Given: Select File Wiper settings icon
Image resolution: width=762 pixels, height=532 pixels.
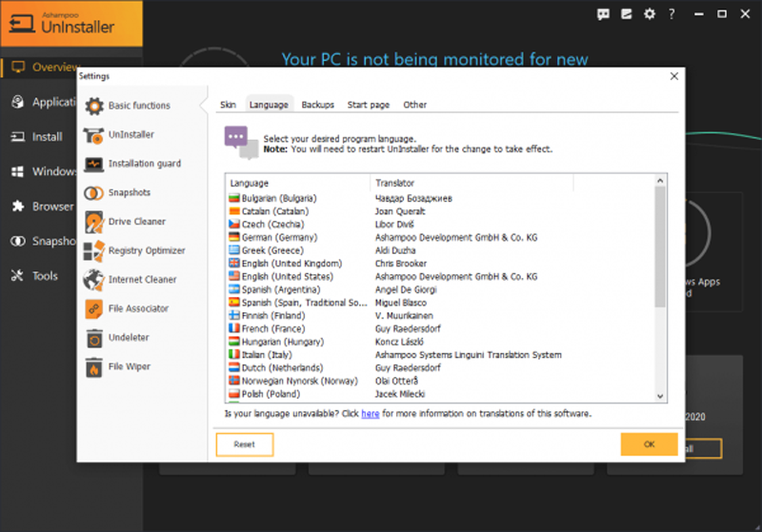Looking at the screenshot, I should tap(93, 367).
